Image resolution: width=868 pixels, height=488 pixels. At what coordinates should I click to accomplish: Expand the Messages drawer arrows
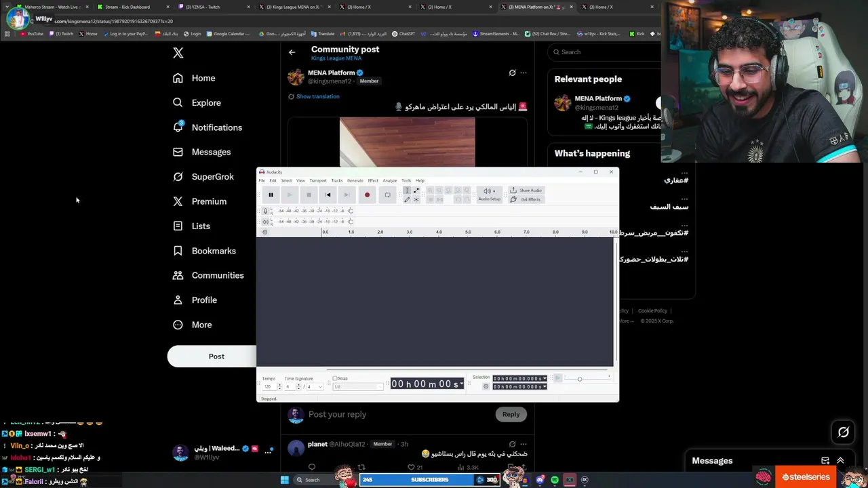[840, 461]
